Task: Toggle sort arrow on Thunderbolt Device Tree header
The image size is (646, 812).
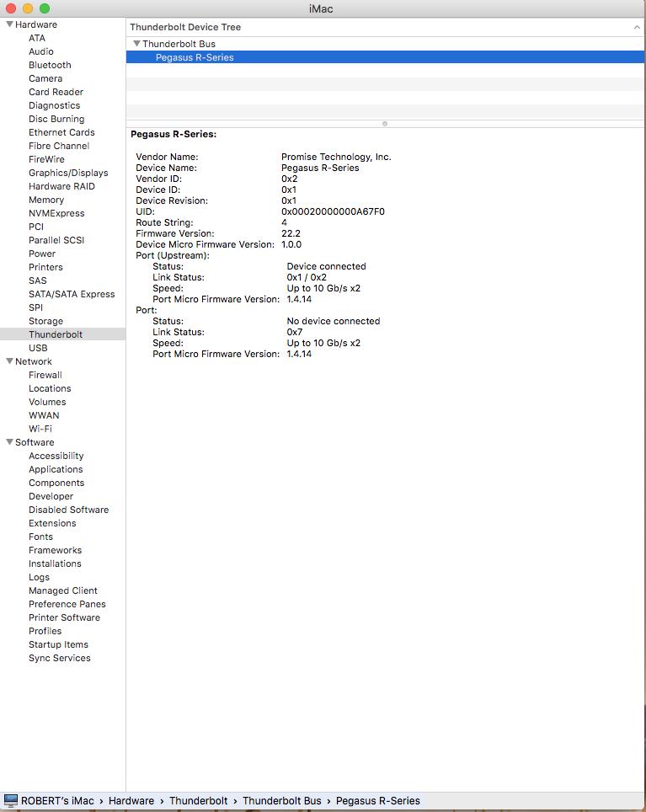Action: click(637, 28)
